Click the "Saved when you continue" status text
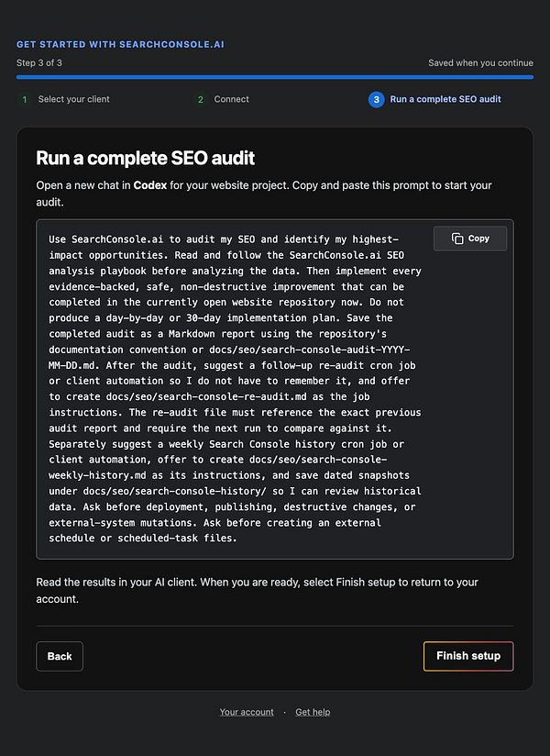 (x=480, y=62)
